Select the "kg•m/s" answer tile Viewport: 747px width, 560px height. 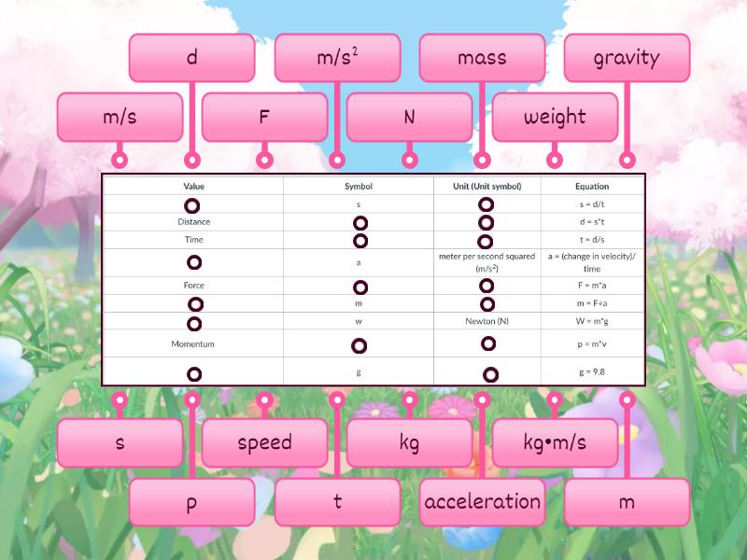[555, 443]
